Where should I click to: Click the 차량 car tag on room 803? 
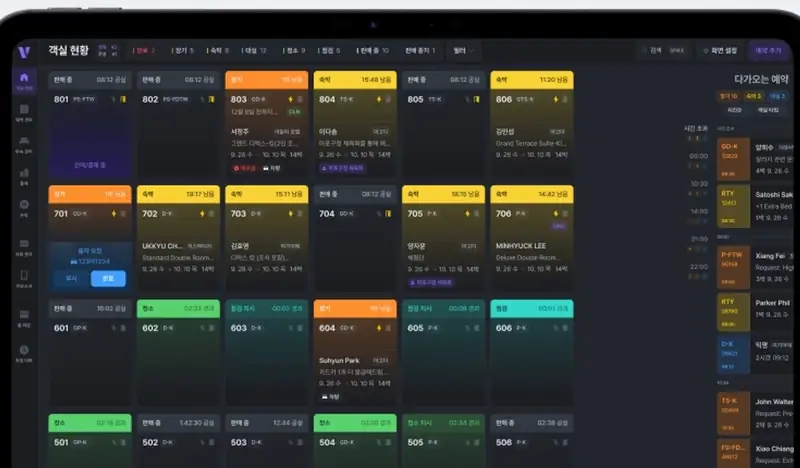272,168
